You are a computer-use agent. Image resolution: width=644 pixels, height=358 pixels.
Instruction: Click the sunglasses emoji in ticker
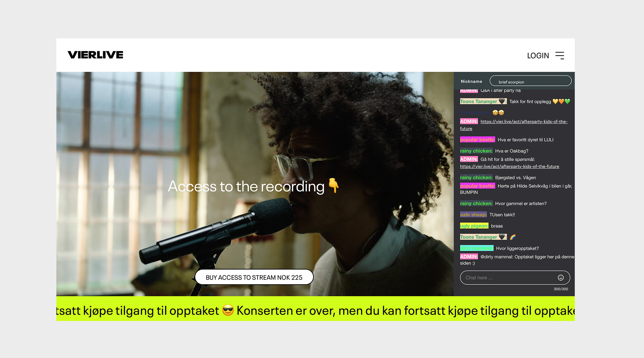coord(228,310)
